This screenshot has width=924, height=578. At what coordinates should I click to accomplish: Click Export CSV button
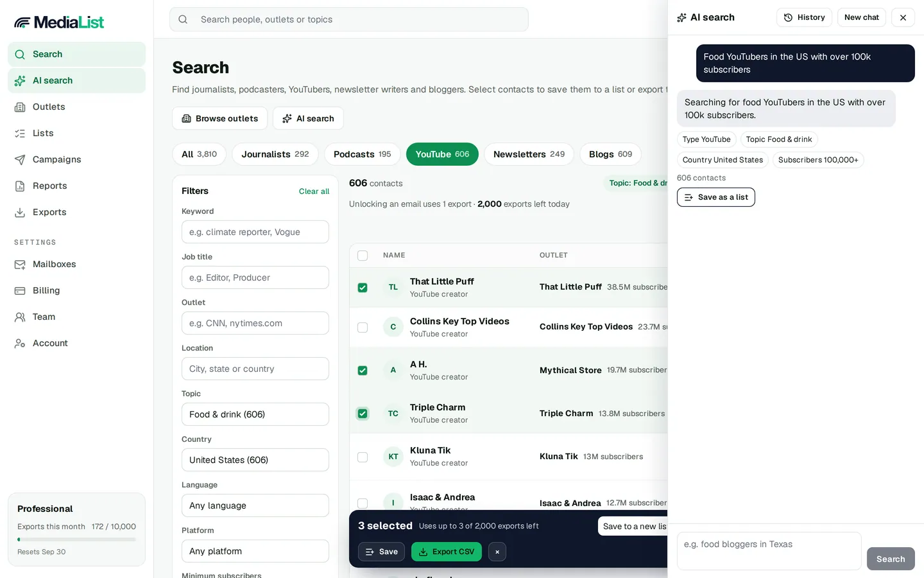tap(447, 552)
